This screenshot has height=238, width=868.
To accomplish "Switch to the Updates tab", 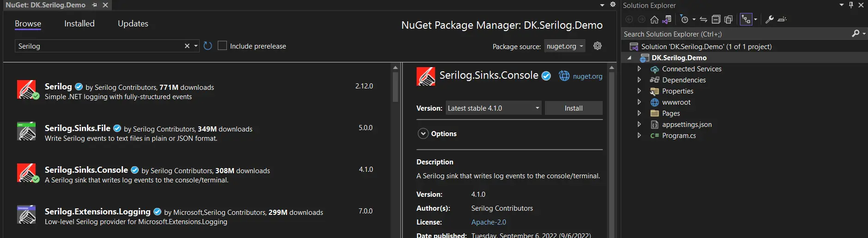I will tap(133, 24).
